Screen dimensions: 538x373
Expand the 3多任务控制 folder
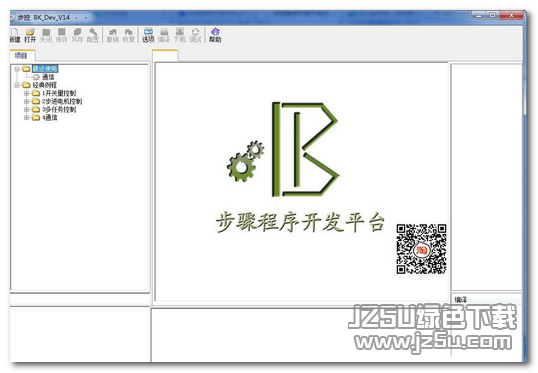[x=26, y=110]
